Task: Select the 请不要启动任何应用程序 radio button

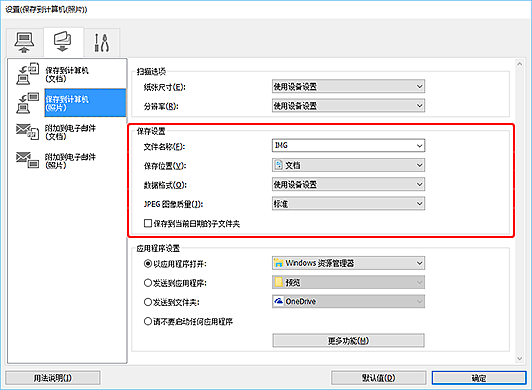Action: tap(148, 321)
